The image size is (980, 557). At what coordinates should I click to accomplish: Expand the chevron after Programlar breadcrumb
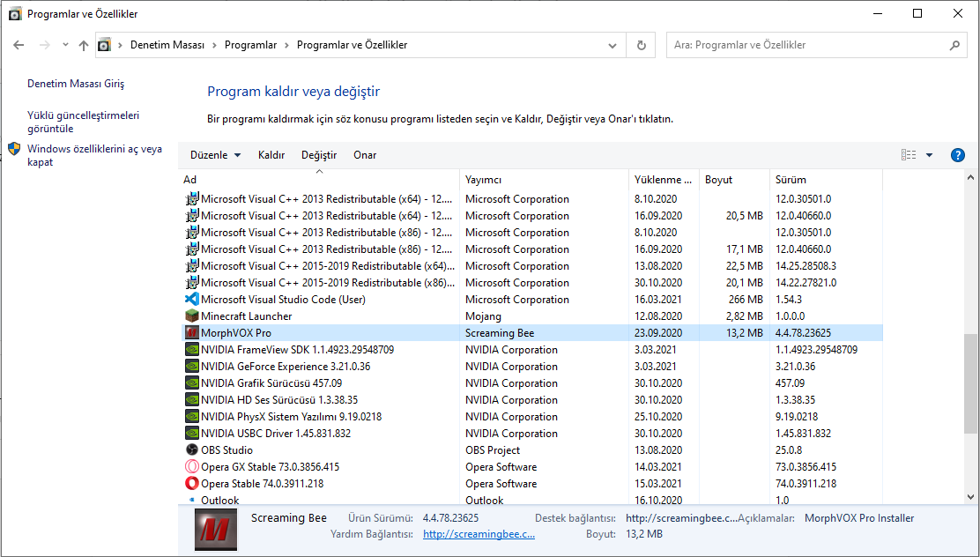click(287, 45)
